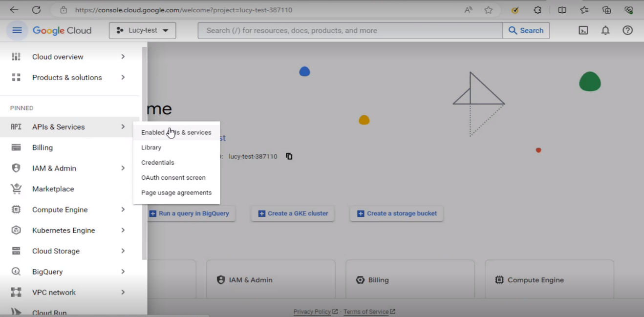Expand the Kubernetes Engine chevron
The height and width of the screenshot is (317, 644).
click(x=123, y=230)
